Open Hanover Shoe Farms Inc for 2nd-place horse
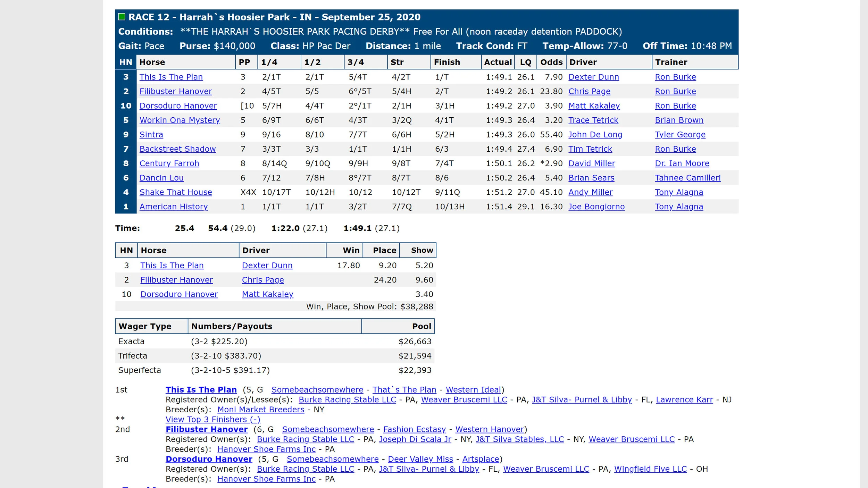Viewport: 868px width, 488px height. [x=266, y=449]
